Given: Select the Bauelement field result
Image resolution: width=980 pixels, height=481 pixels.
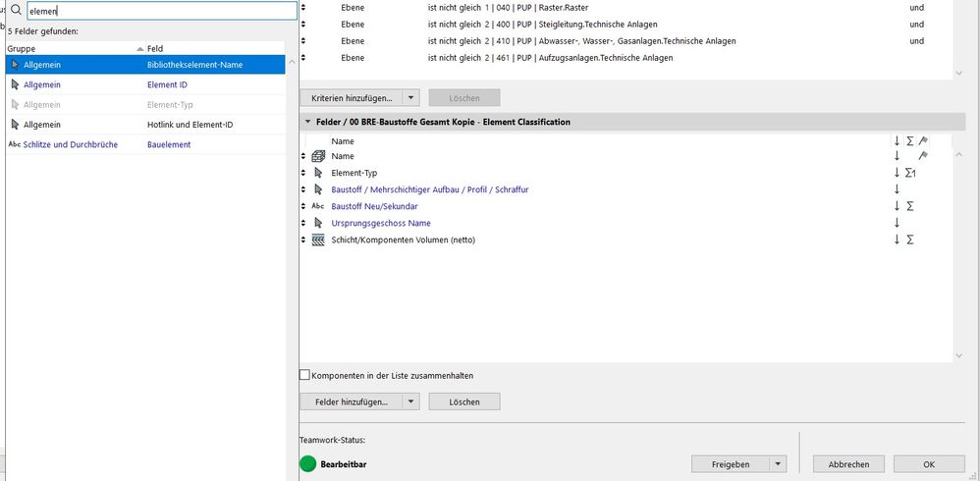Looking at the screenshot, I should 162,144.
